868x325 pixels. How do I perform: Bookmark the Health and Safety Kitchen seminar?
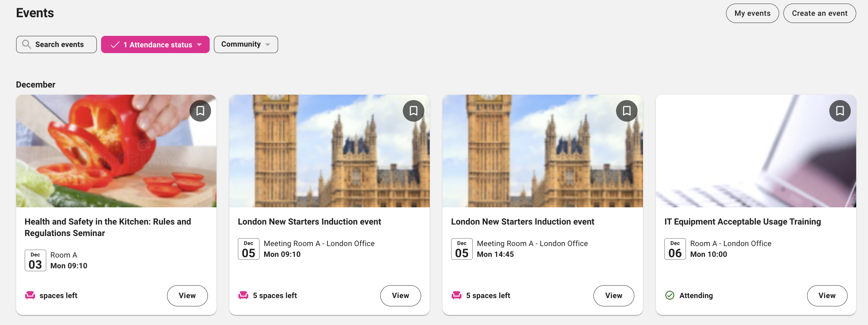click(x=200, y=111)
